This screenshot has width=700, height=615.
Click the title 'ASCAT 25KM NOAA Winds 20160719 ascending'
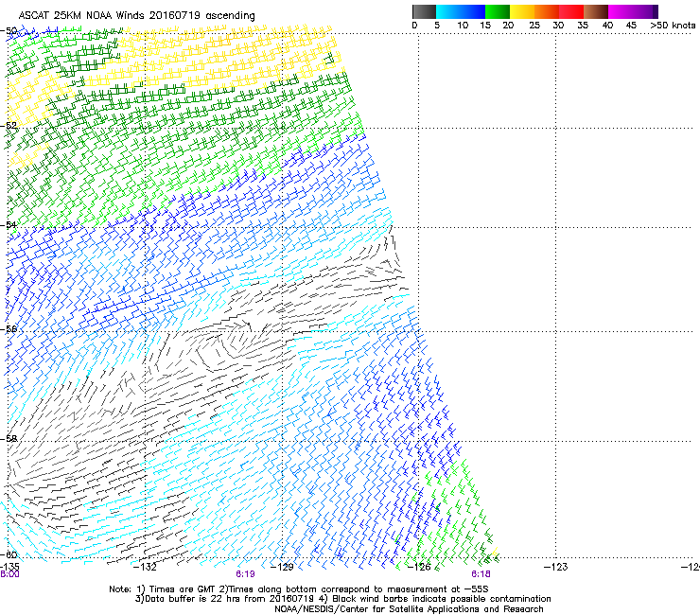click(x=136, y=16)
